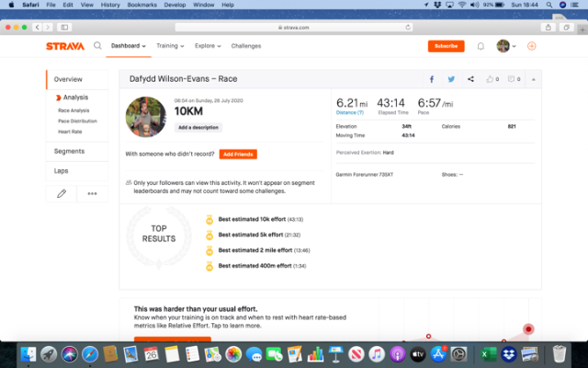Click the strava.com address bar
The width and height of the screenshot is (588, 368).
pos(294,27)
